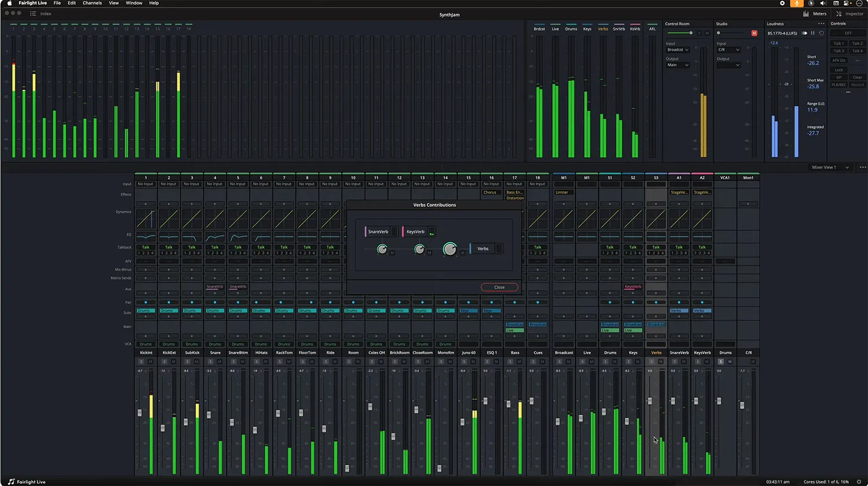Solo the KickInt channel
868x486 pixels.
point(141,361)
